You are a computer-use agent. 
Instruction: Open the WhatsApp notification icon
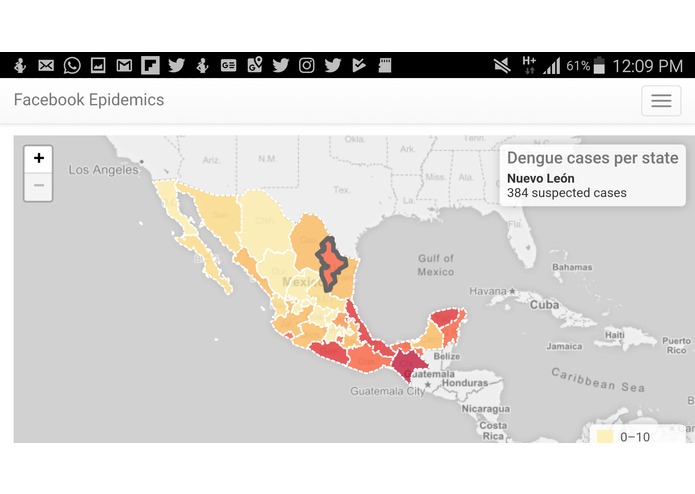coord(72,66)
